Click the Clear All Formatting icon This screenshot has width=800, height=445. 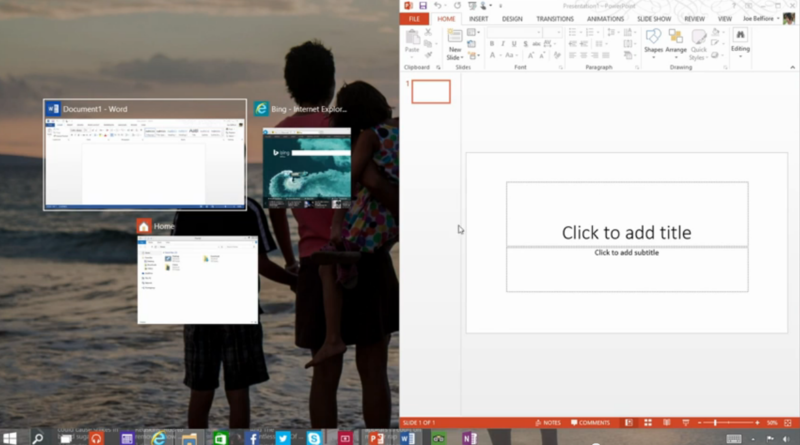point(557,55)
